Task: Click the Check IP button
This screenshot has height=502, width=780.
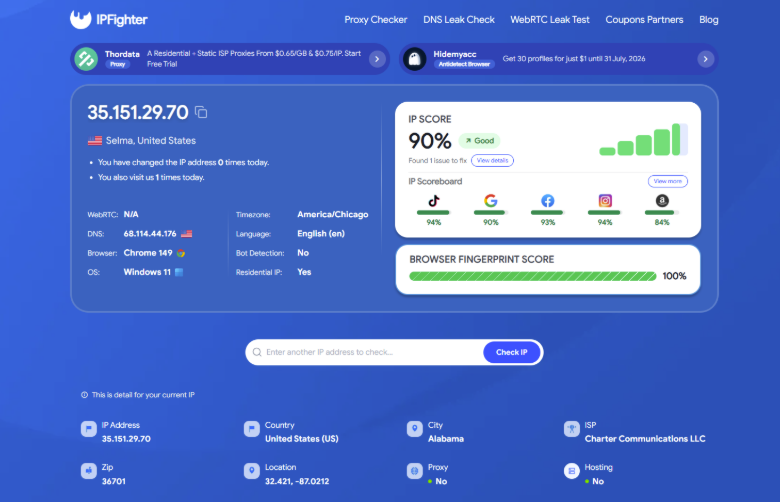Action: click(x=511, y=352)
